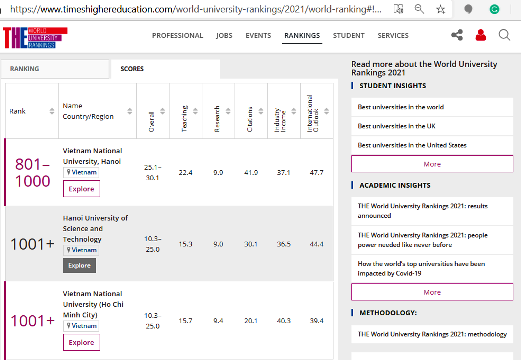Click the green browser extension icon
The height and width of the screenshot is (360, 521).
click(x=494, y=9)
